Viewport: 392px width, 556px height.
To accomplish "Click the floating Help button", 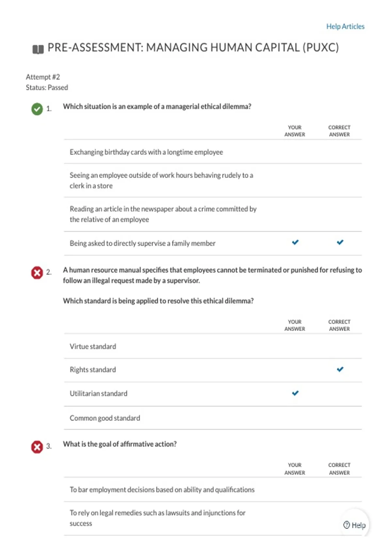I will 355,525.
